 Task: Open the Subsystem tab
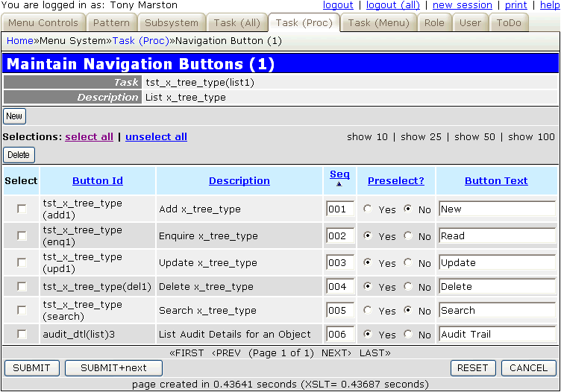(172, 22)
